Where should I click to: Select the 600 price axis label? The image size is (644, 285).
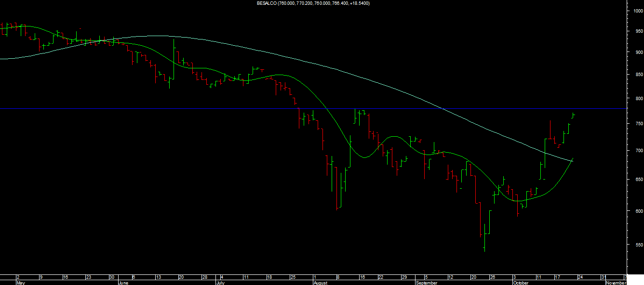tap(638, 211)
